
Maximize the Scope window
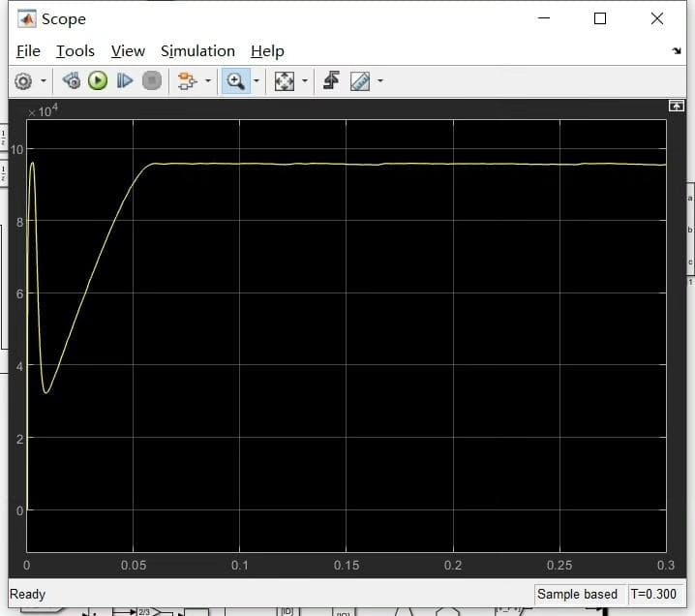coord(600,18)
